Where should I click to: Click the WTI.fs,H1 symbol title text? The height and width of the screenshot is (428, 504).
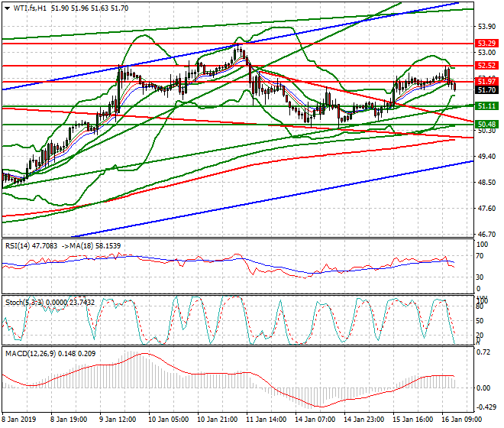pos(30,8)
